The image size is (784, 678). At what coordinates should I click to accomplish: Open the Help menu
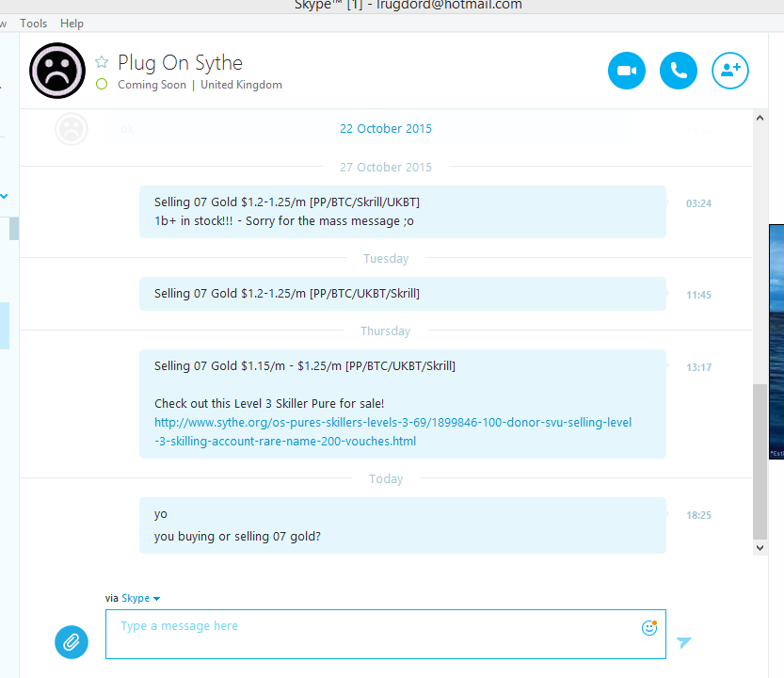(72, 24)
